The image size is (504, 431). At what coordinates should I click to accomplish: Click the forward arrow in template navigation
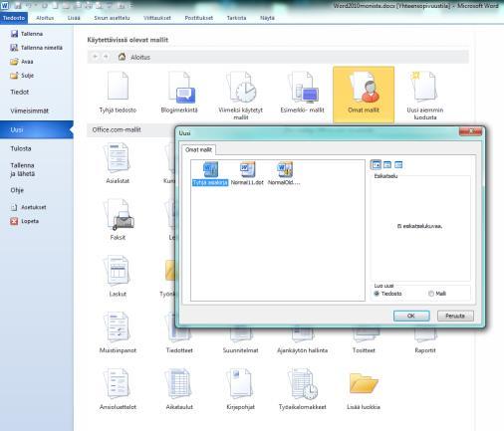coord(106,57)
